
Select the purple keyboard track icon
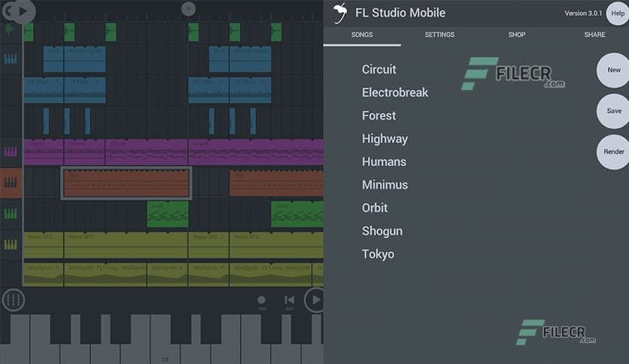[11, 152]
